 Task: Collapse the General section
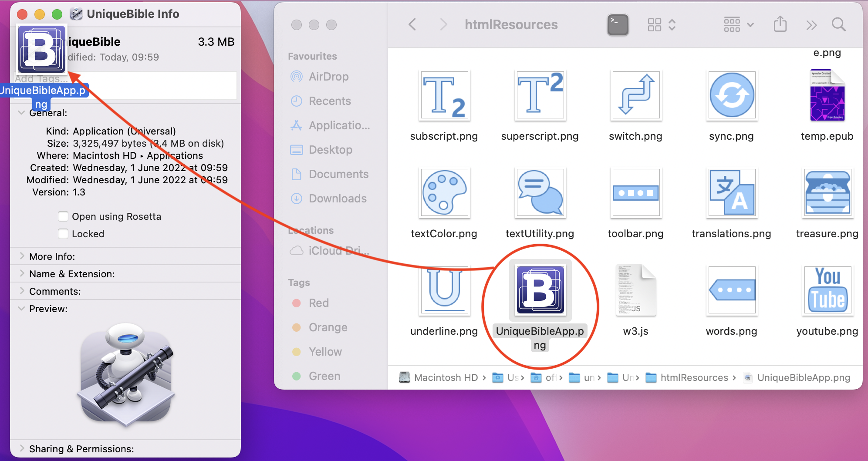click(x=21, y=113)
